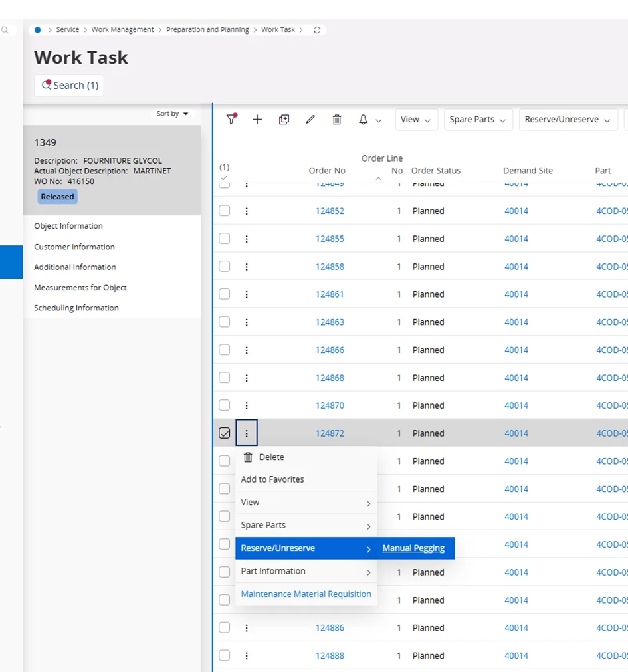
Task: Open the Spare Parts toolbar dropdown
Action: tap(478, 120)
